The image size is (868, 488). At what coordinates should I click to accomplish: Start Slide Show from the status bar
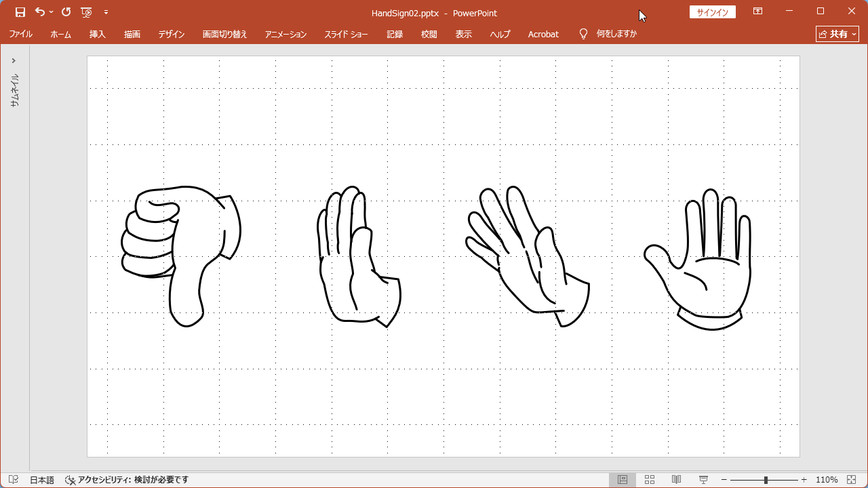(x=703, y=479)
